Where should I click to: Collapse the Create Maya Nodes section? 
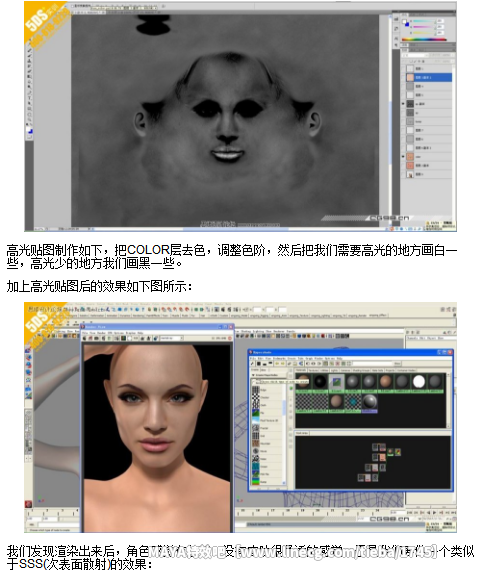coord(254,375)
